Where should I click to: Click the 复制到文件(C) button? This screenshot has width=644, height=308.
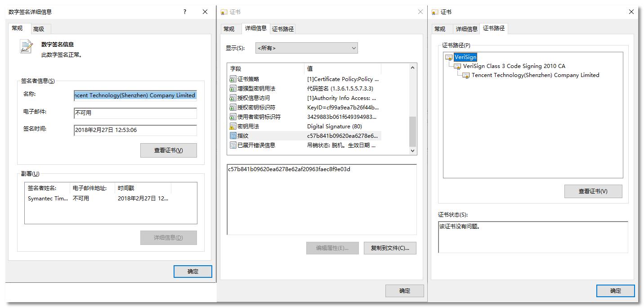[389, 248]
